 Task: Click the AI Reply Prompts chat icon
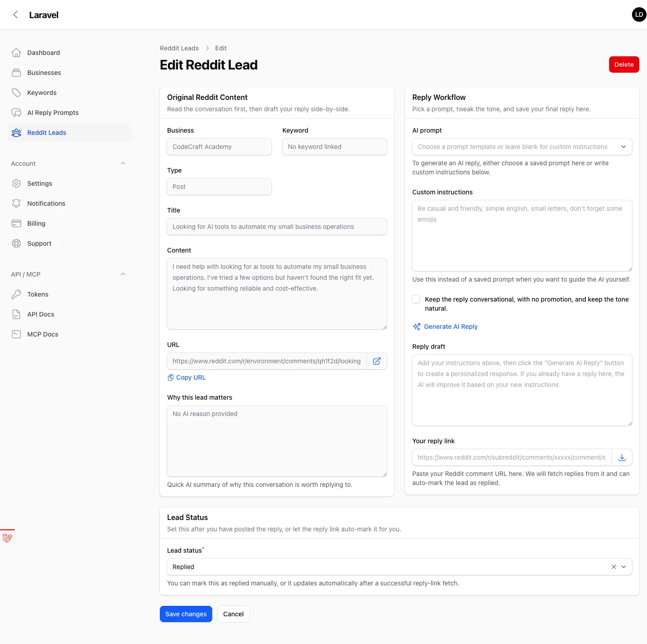click(16, 112)
